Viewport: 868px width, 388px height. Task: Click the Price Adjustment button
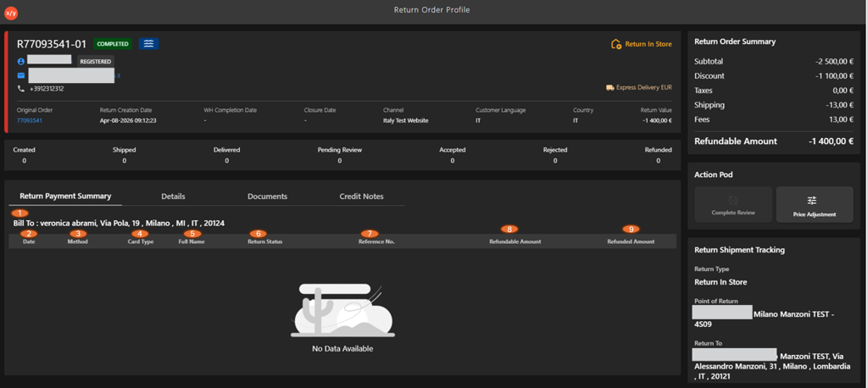coord(815,205)
